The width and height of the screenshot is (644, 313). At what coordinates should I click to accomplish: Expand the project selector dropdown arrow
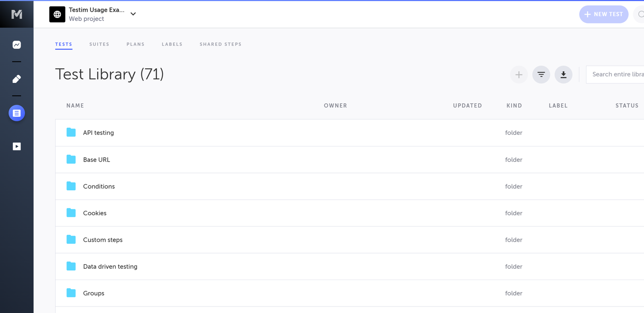[x=133, y=14]
